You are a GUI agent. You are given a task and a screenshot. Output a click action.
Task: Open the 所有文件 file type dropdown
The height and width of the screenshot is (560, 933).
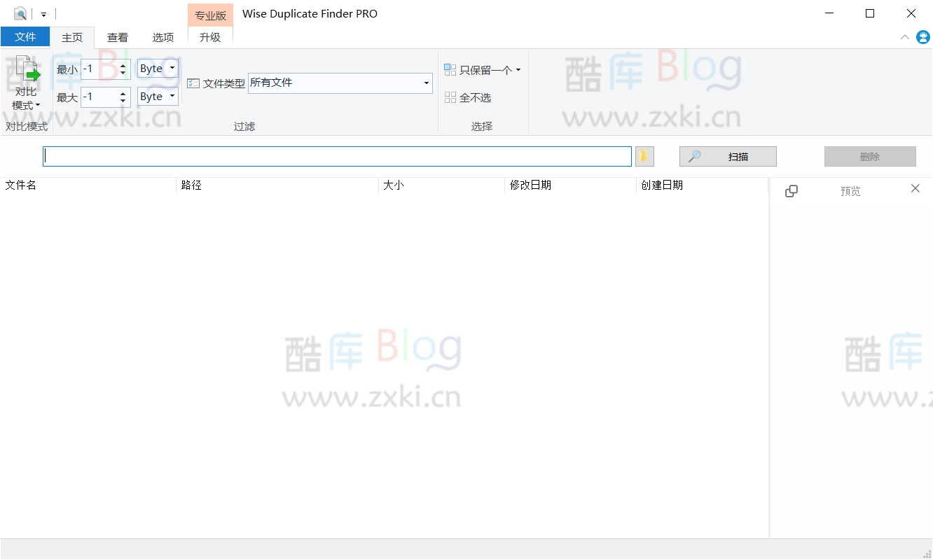pos(426,83)
